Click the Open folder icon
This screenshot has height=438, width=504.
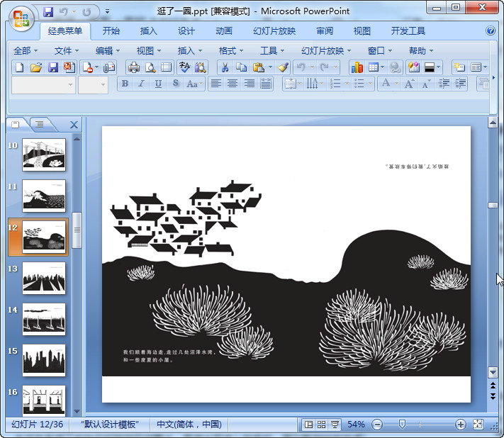click(x=36, y=67)
